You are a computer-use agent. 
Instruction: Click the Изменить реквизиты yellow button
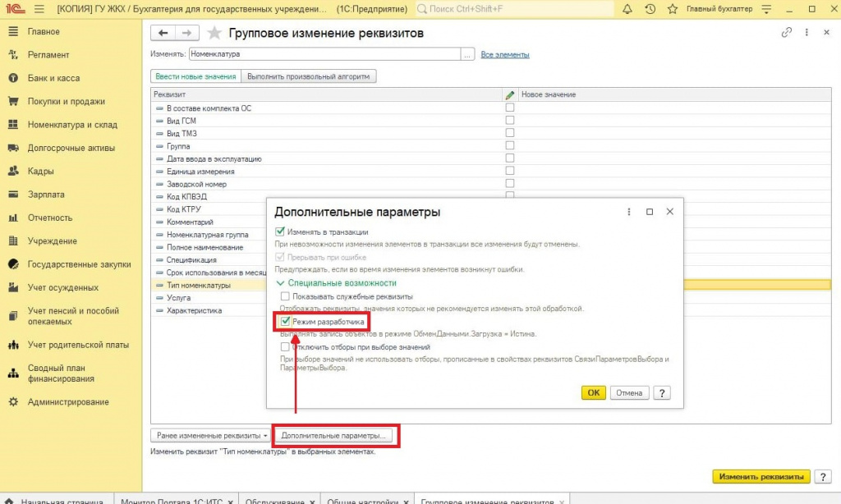point(761,476)
